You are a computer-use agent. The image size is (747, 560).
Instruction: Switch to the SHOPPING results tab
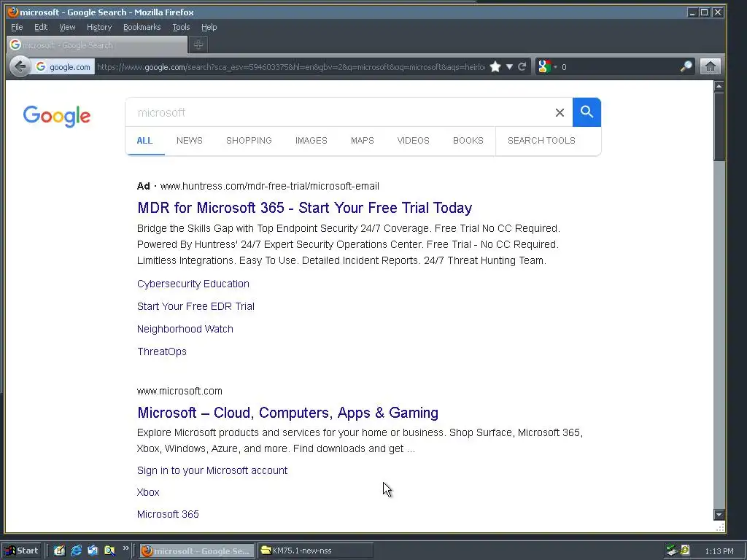[249, 141]
